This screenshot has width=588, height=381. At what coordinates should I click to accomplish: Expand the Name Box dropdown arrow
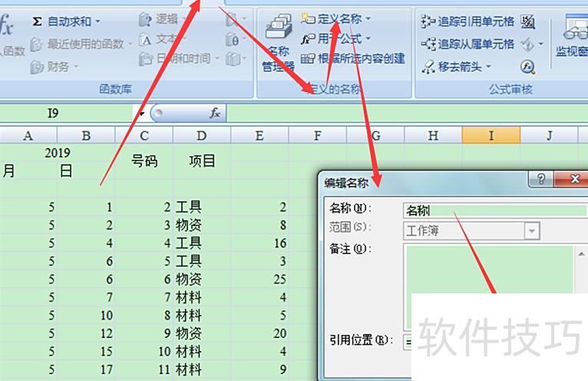(x=142, y=114)
